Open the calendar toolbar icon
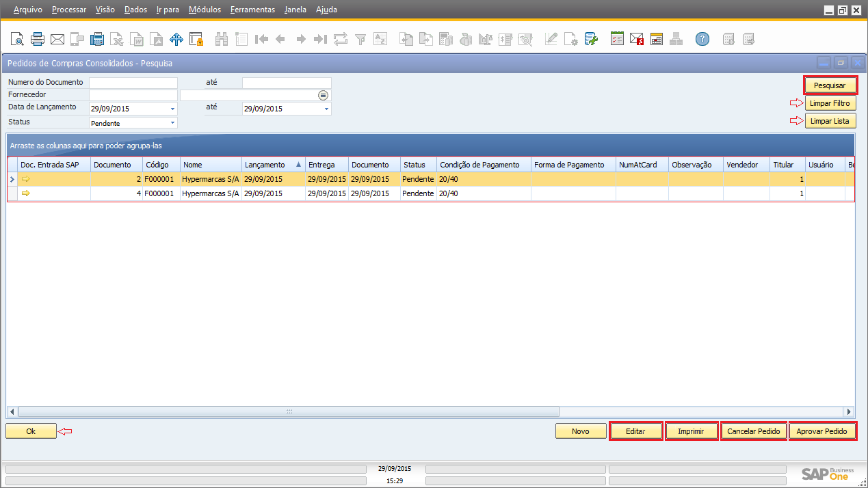The height and width of the screenshot is (488, 868). coord(657,39)
